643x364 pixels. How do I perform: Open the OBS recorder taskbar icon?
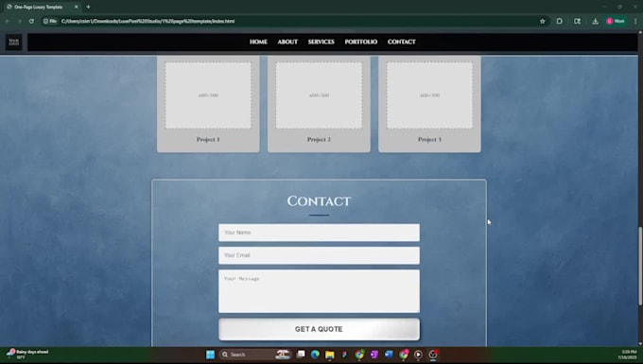[433, 355]
